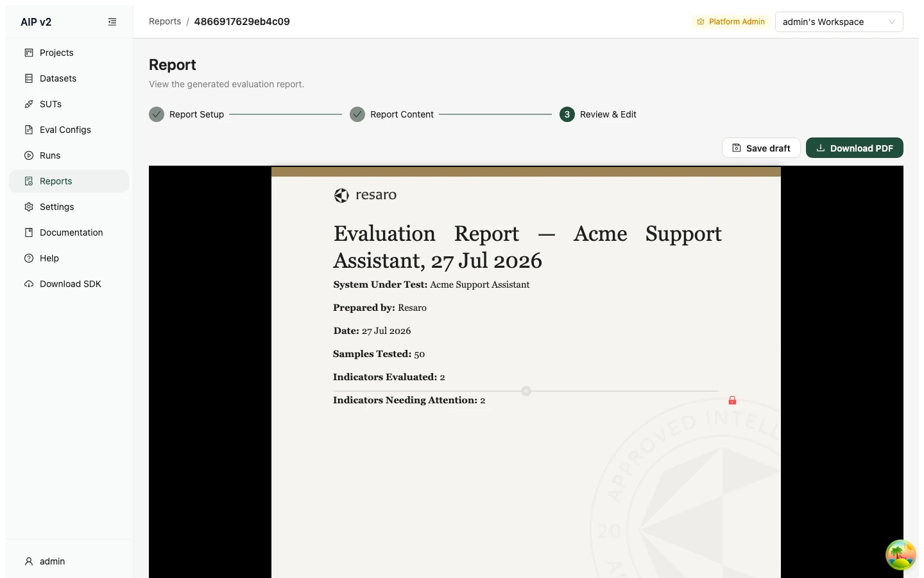Viewport: 924px width, 578px height.
Task: Click the Platform Admin badge
Action: [x=731, y=22]
